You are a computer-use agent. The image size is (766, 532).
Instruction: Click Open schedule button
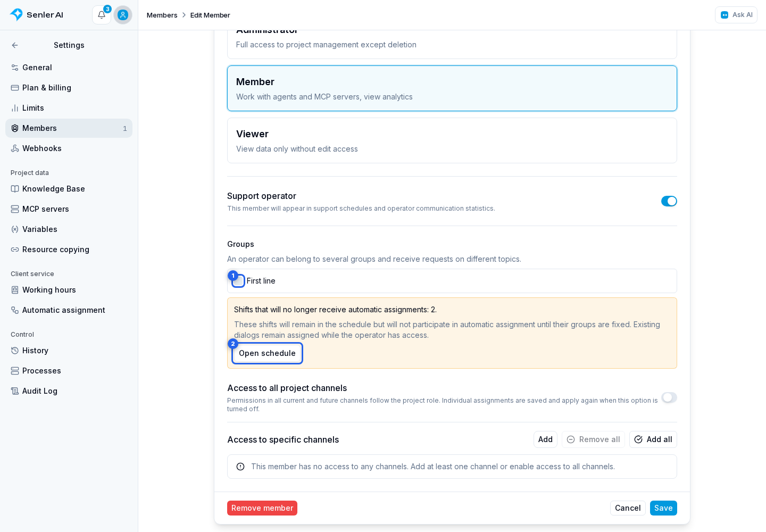(267, 353)
